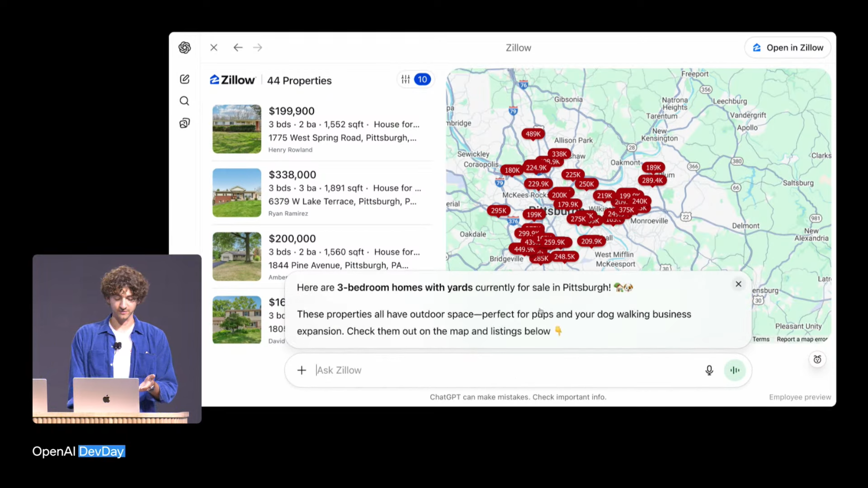Open the library icon in sidebar
868x488 pixels.
pyautogui.click(x=185, y=123)
